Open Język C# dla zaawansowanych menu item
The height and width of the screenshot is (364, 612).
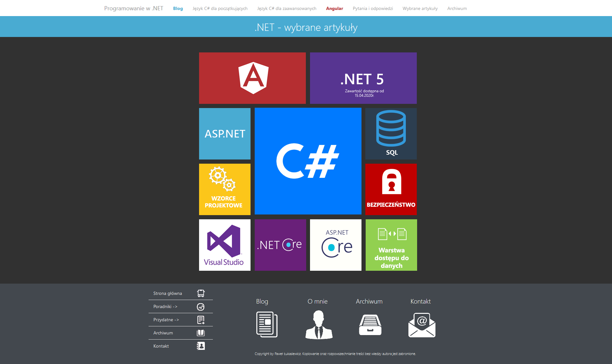tap(287, 8)
